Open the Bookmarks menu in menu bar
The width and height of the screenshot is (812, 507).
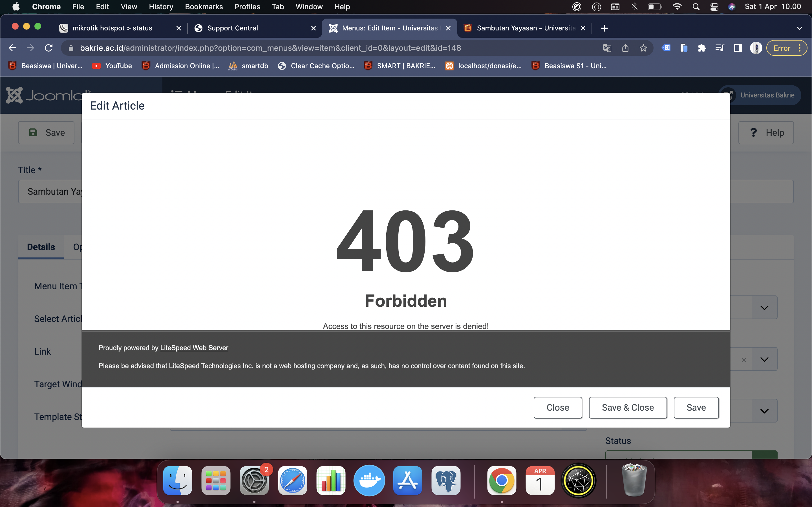click(x=204, y=7)
